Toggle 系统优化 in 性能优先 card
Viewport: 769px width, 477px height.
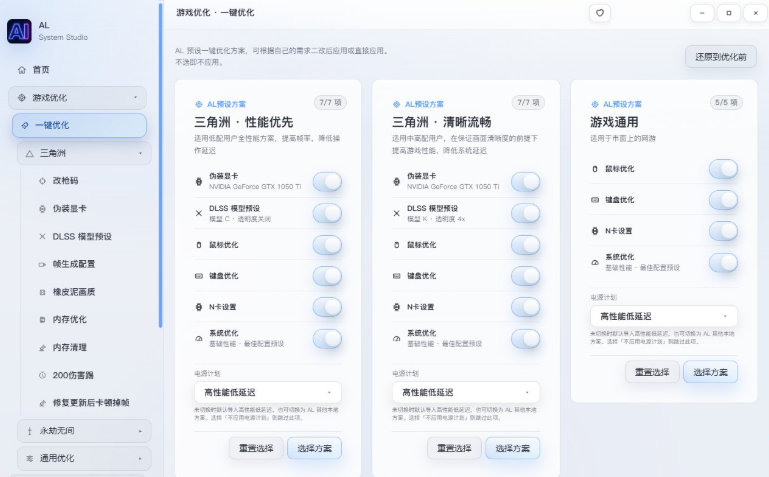pos(327,338)
